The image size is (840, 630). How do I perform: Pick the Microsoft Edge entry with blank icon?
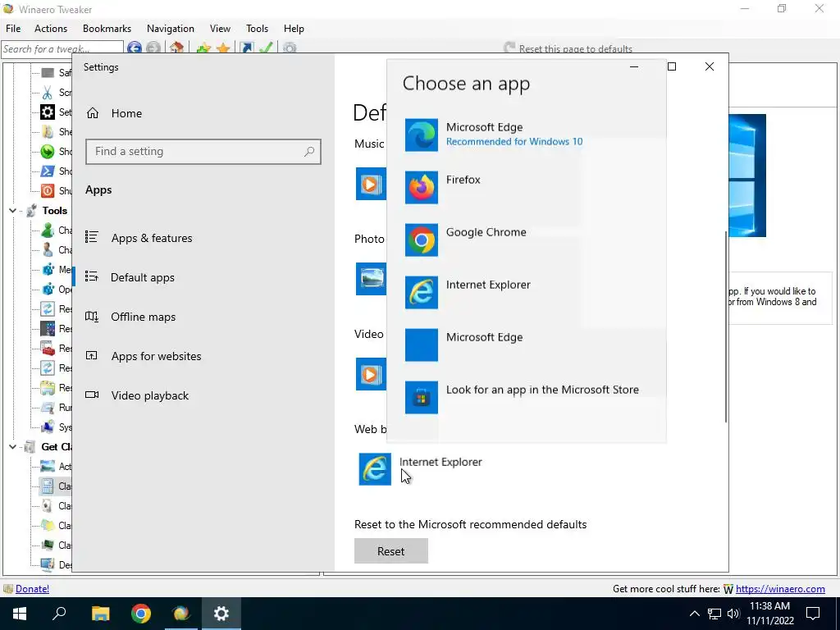526,345
